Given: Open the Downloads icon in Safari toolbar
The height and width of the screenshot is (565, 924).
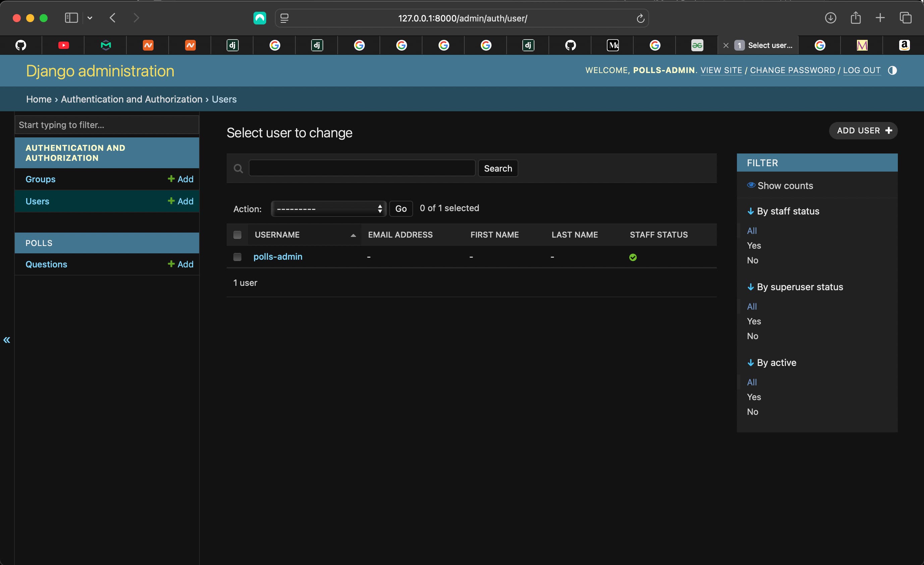Looking at the screenshot, I should [x=830, y=18].
